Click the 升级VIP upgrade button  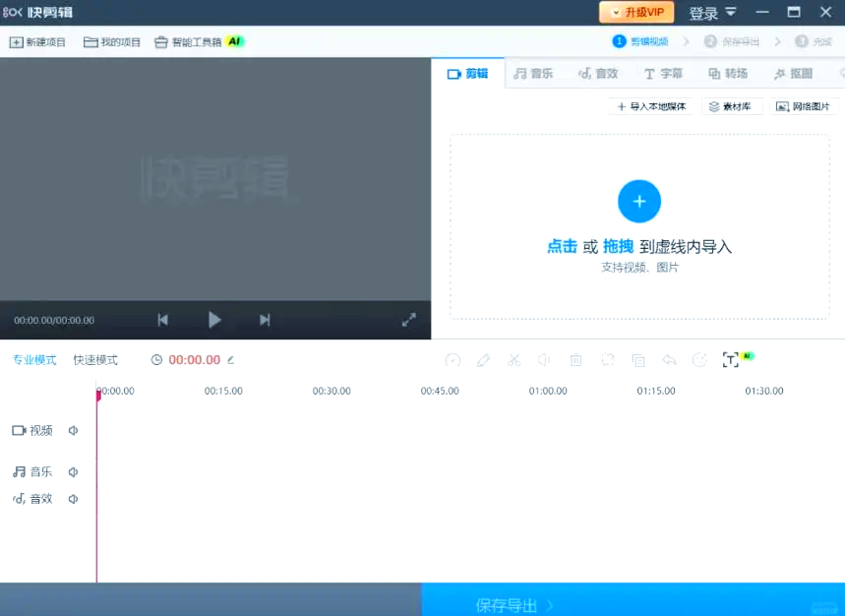pyautogui.click(x=636, y=12)
